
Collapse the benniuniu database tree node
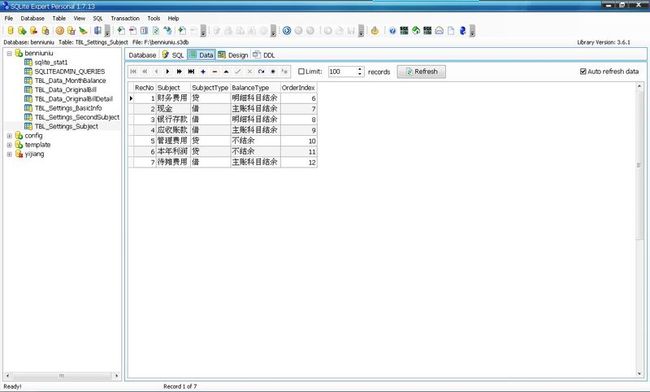click(9, 53)
